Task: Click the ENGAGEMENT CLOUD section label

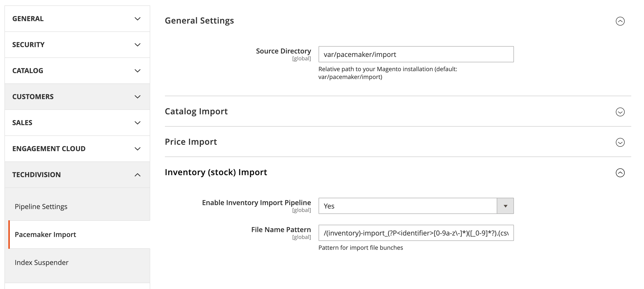Action: [x=49, y=149]
